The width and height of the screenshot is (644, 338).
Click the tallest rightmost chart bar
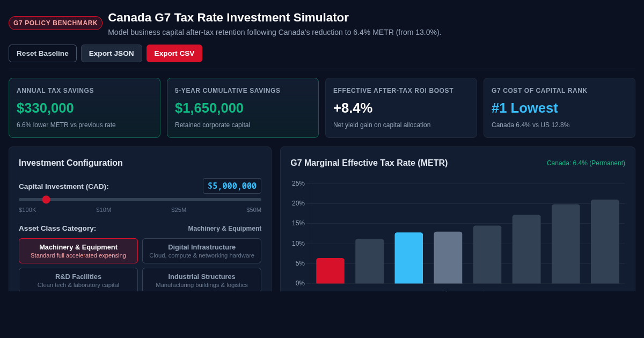point(605,241)
